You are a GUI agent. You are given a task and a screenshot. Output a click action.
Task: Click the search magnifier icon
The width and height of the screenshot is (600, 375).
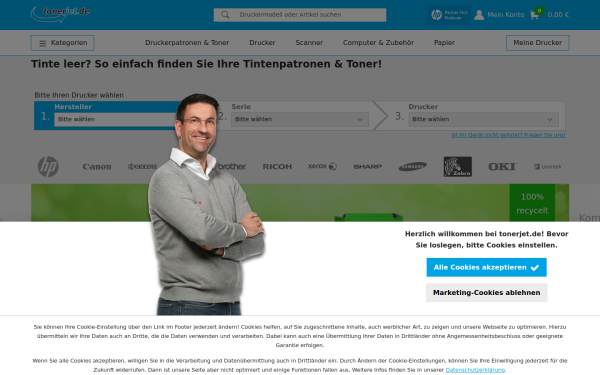[225, 15]
